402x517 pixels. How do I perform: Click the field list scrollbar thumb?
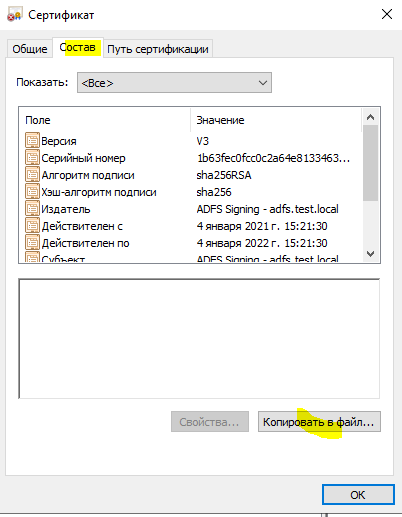(x=370, y=163)
